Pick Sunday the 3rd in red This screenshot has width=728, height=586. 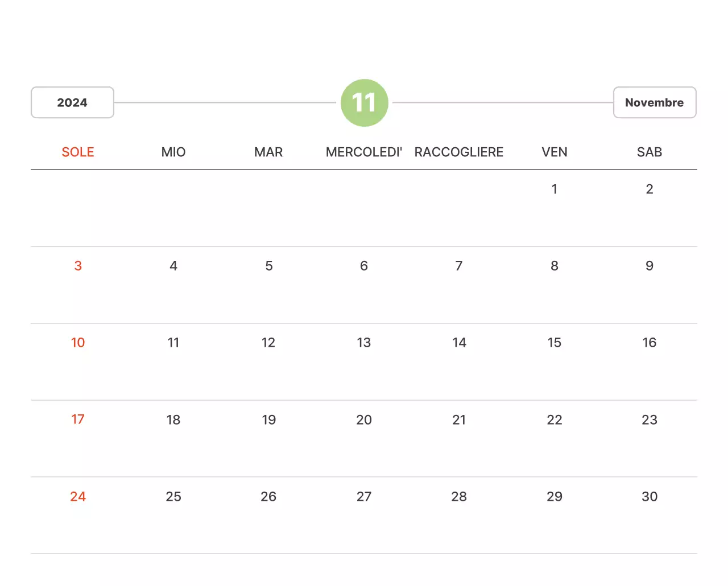[x=78, y=266]
